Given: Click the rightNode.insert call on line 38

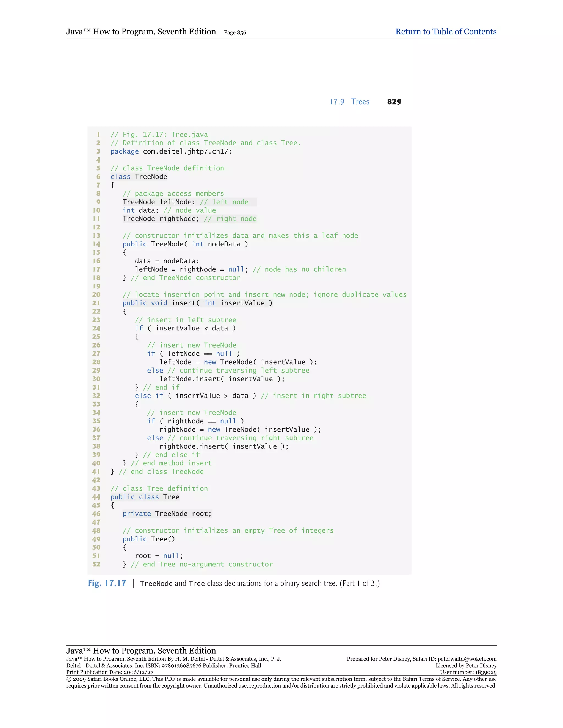Looking at the screenshot, I should (223, 446).
